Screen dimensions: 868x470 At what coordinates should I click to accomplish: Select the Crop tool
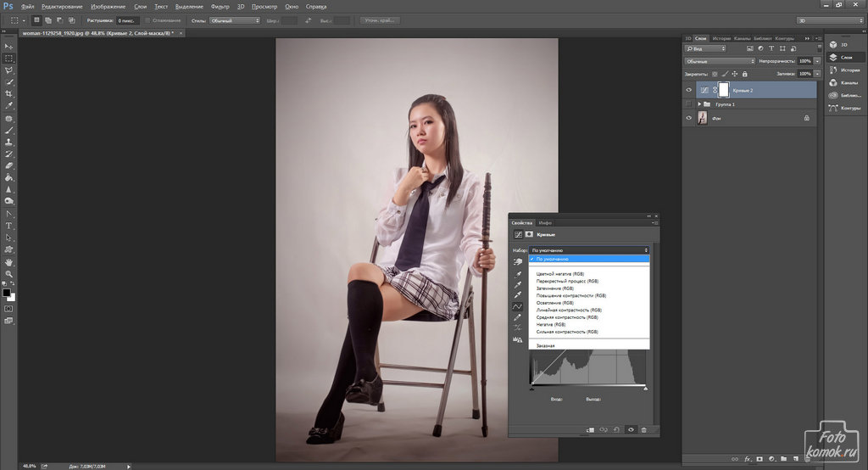tap(8, 93)
